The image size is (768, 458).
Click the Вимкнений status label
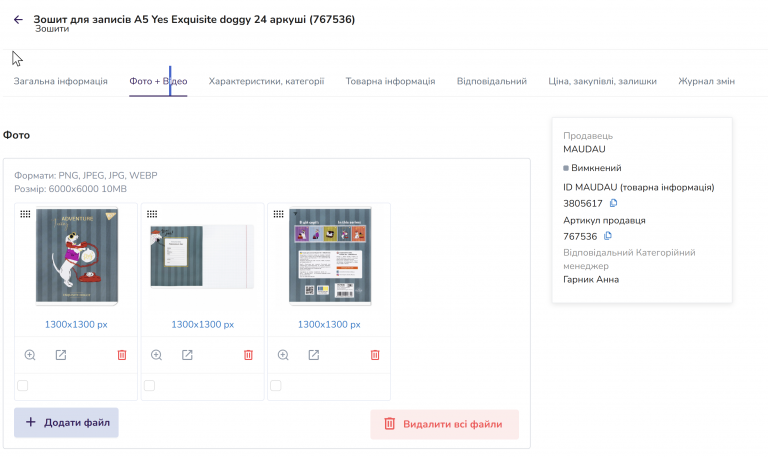click(x=596, y=168)
